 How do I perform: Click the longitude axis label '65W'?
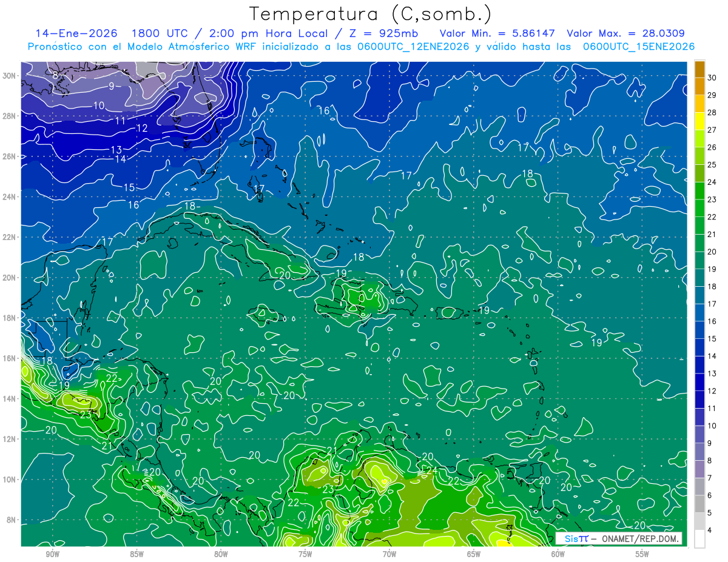[x=474, y=554]
